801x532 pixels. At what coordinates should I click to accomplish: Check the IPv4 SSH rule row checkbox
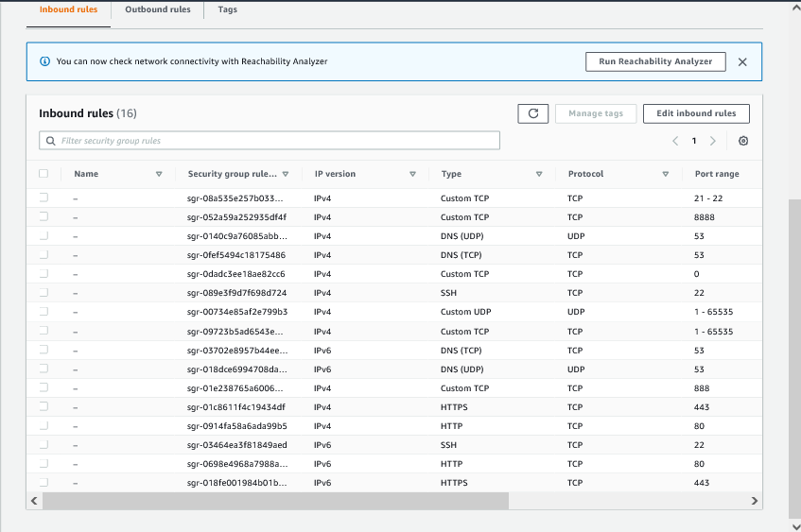coord(44,293)
